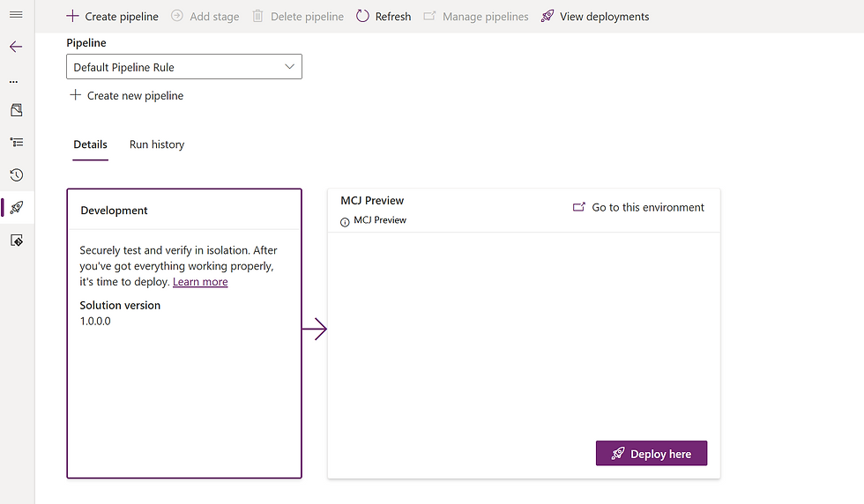This screenshot has height=504, width=864.
Task: Click Go to this environment link
Action: click(x=638, y=207)
